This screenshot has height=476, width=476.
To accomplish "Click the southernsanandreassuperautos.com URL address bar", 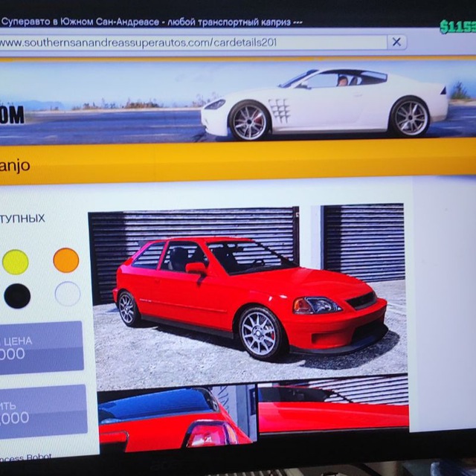I will [193, 42].
